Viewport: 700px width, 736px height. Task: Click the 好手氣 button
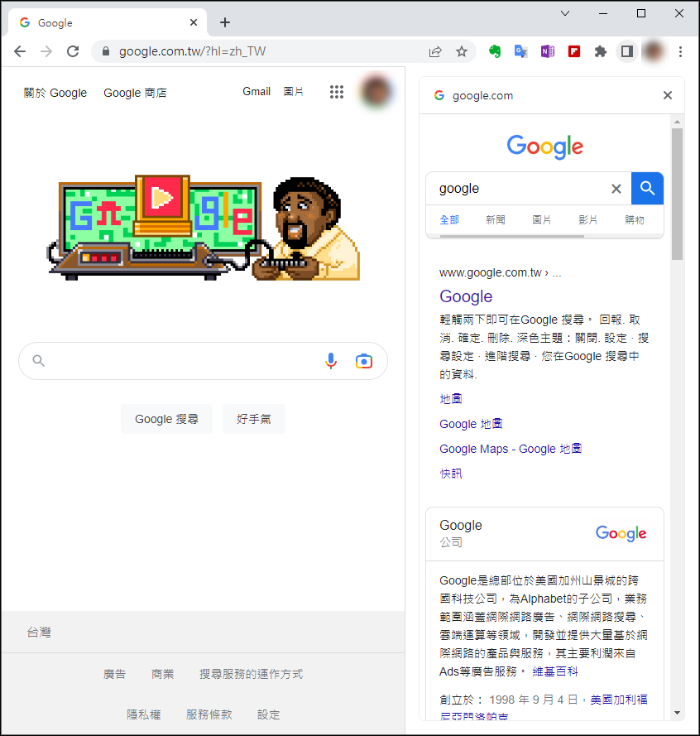[x=254, y=419]
